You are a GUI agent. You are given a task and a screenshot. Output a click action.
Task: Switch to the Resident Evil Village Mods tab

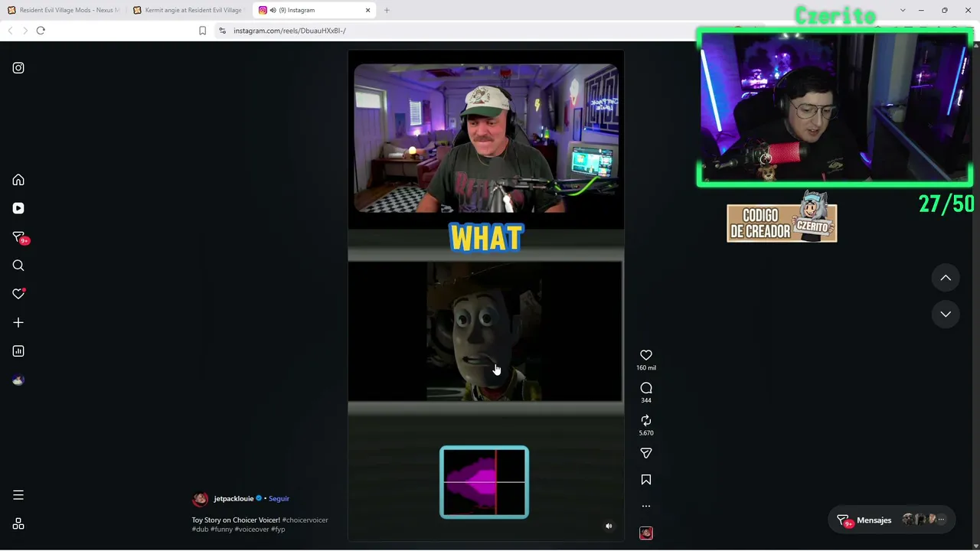point(64,10)
